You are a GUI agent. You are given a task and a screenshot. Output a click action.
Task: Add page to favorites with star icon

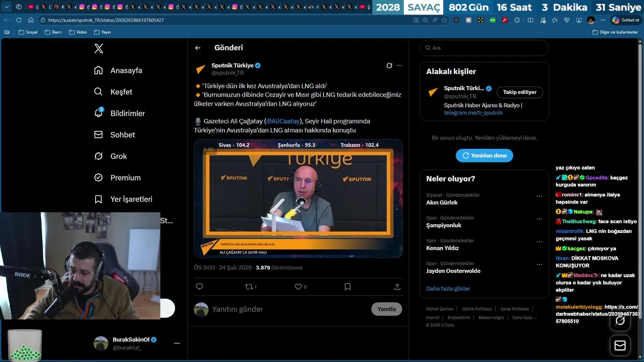coord(444,20)
